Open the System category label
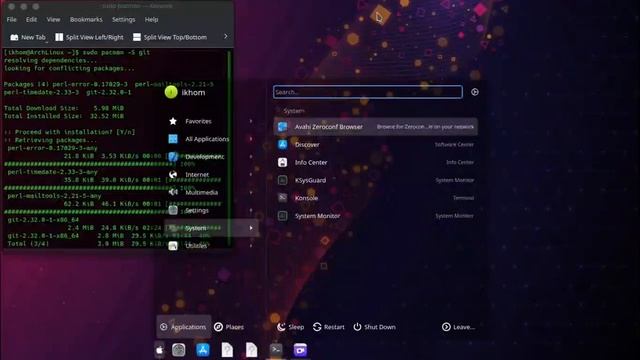Image resolution: width=640 pixels, height=360 pixels. click(x=196, y=228)
